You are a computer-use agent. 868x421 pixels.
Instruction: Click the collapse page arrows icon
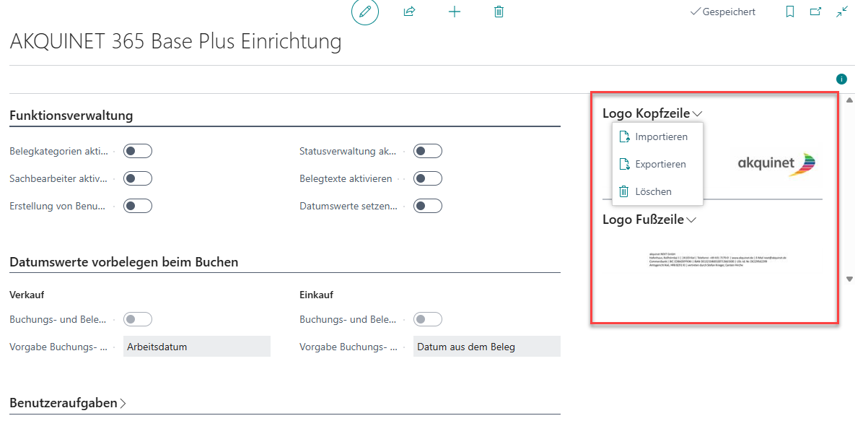pyautogui.click(x=842, y=12)
